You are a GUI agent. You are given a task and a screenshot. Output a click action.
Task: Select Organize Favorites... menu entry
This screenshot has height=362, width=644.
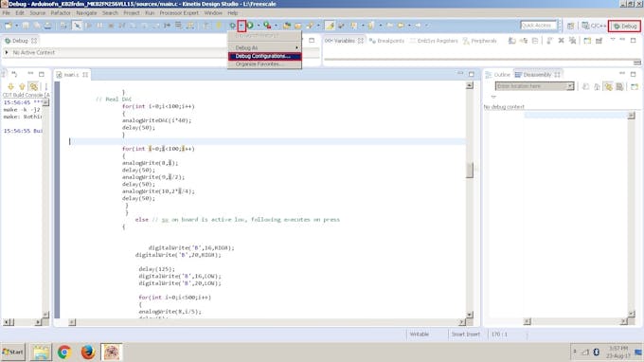click(x=265, y=64)
